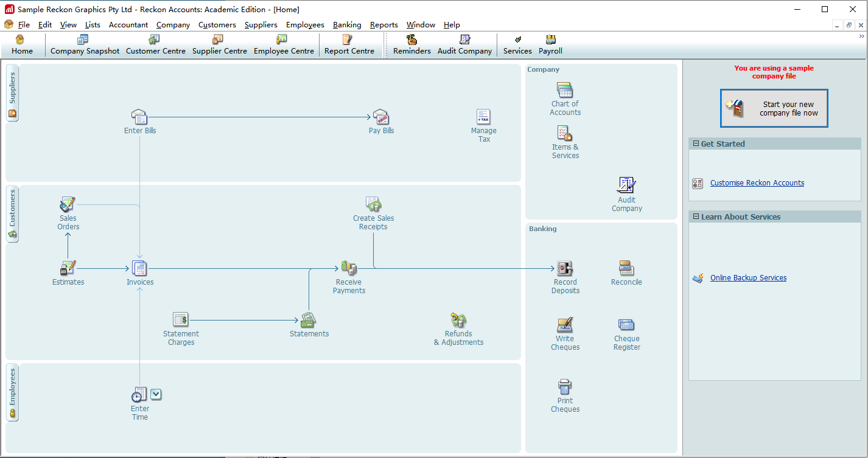Open the Customers menu
Image resolution: width=868 pixels, height=458 pixels.
pyautogui.click(x=217, y=25)
